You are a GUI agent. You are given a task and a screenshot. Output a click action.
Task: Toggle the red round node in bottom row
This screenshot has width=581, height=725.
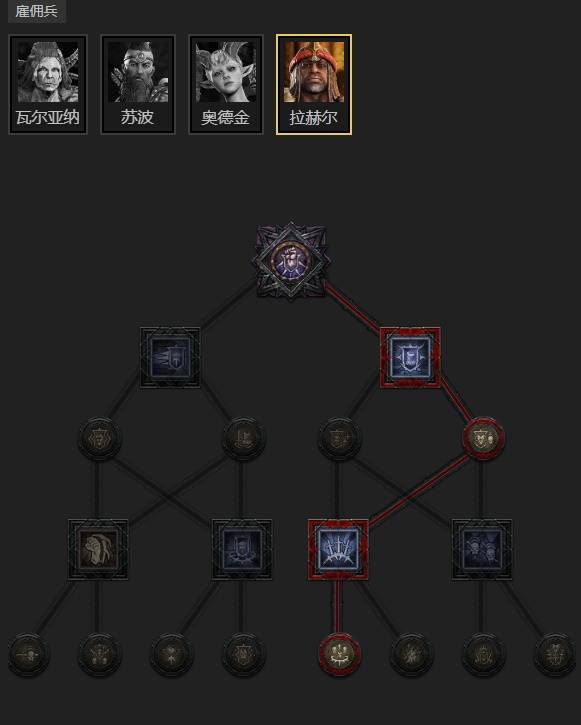340,655
